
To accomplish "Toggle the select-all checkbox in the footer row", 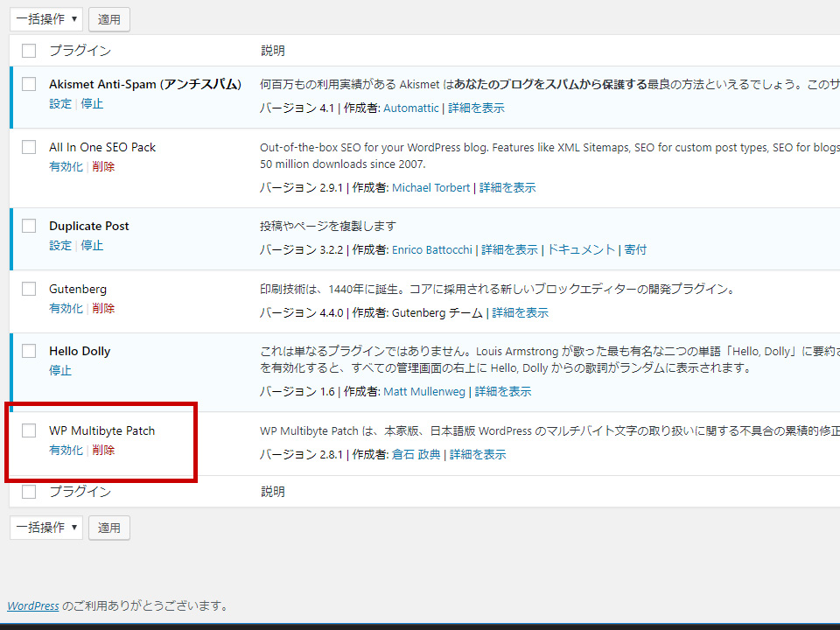I will 28,491.
